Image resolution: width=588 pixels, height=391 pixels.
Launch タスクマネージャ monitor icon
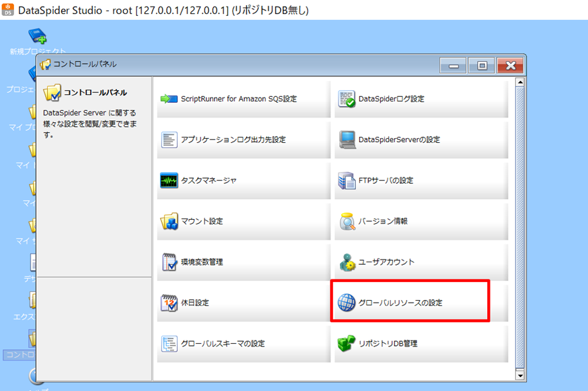169,181
